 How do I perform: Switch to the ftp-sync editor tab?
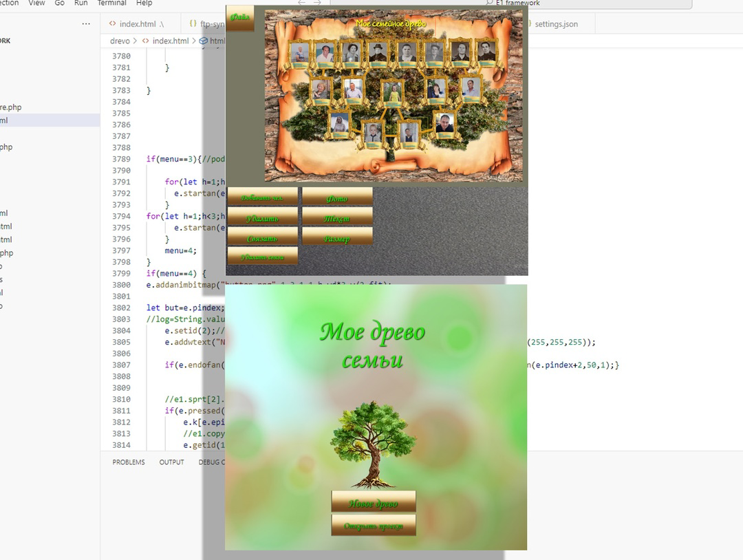pyautogui.click(x=205, y=23)
